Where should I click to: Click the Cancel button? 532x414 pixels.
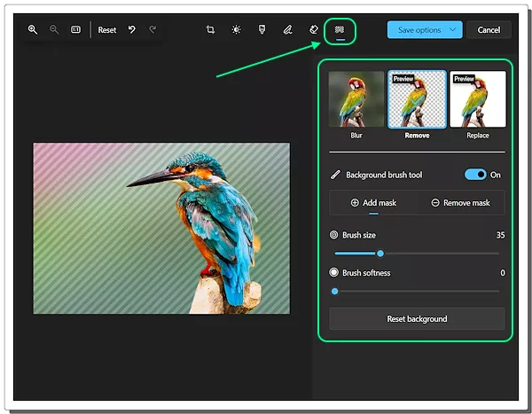point(489,30)
